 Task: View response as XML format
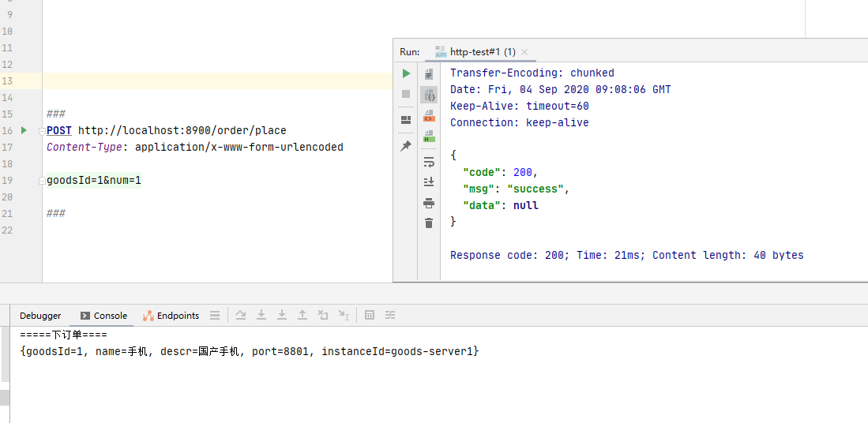[429, 115]
